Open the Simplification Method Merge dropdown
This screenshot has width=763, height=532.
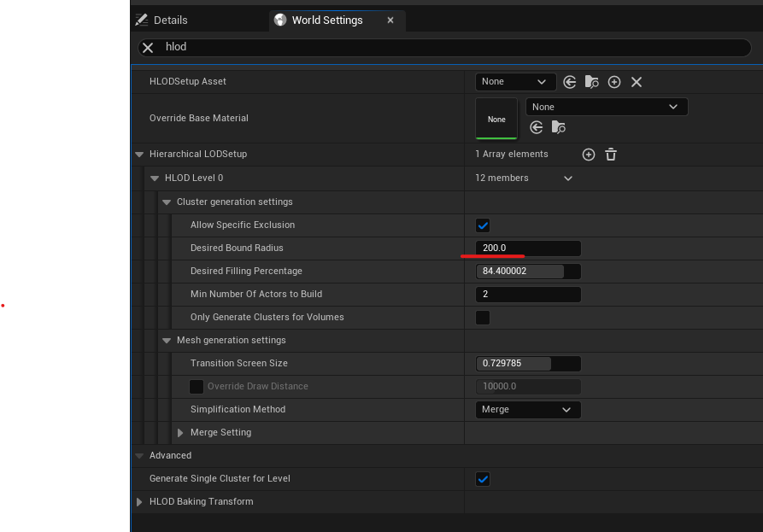tap(528, 409)
